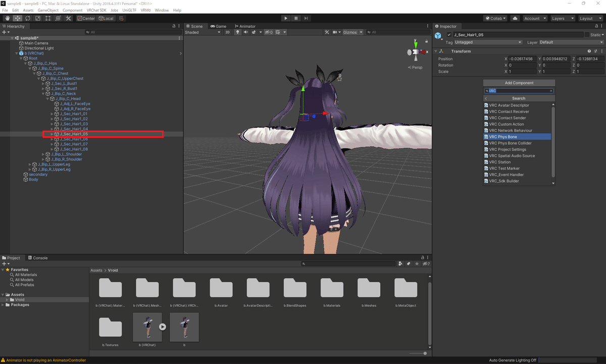The width and height of the screenshot is (606, 364).
Task: Click the play arrow on b (VRChat) asset
Action: 163,327
